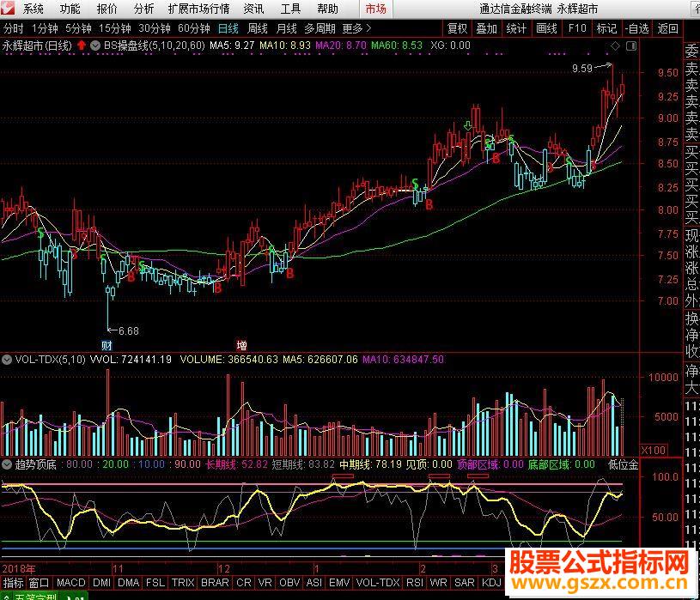This screenshot has width=700, height=600.
Task: Click the red app logo icon
Action: pos(8,8)
